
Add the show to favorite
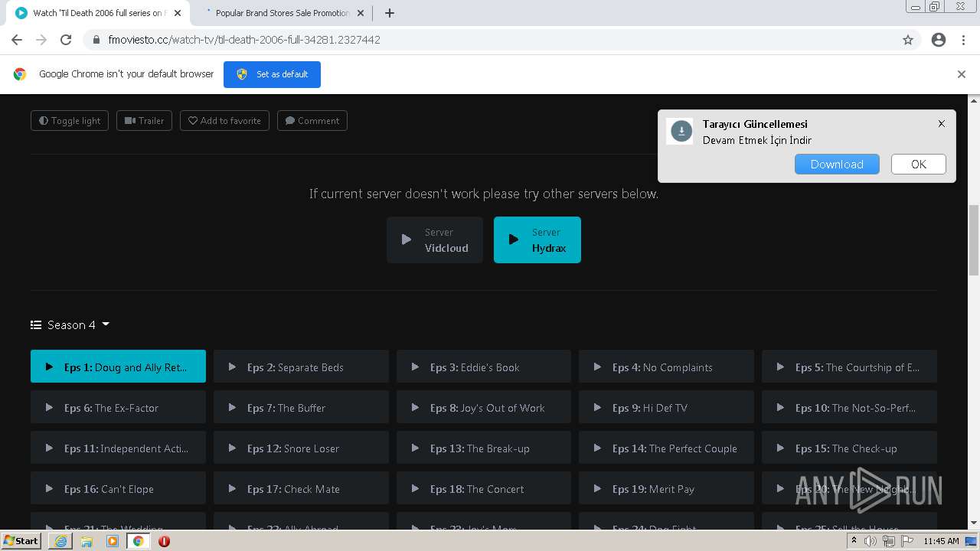[x=224, y=121]
